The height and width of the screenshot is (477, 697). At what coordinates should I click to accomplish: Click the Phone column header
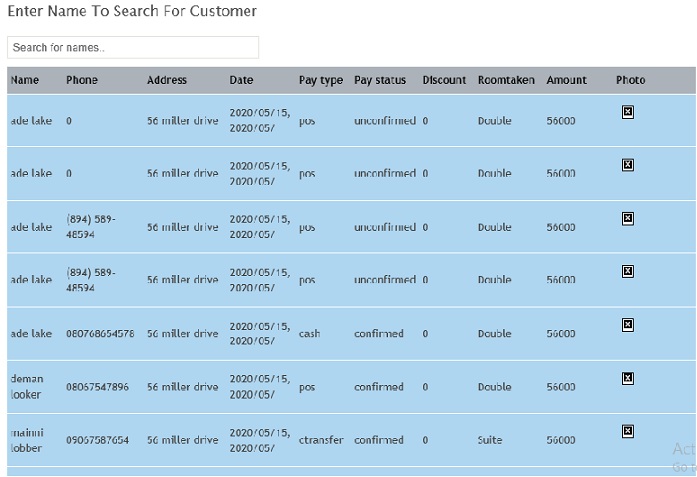(x=82, y=80)
